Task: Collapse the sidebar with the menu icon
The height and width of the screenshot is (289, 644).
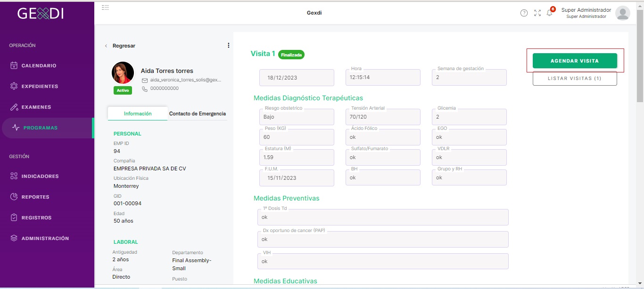Action: pos(106,8)
